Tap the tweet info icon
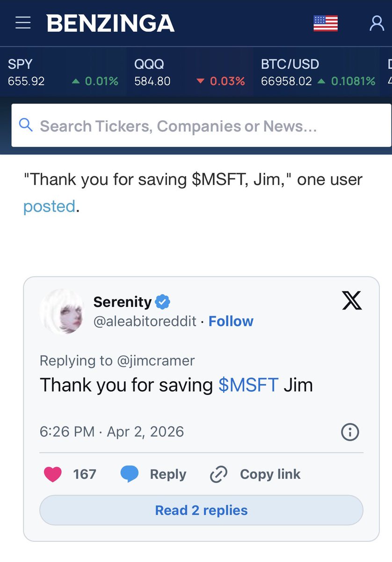The image size is (392, 562). click(x=350, y=432)
